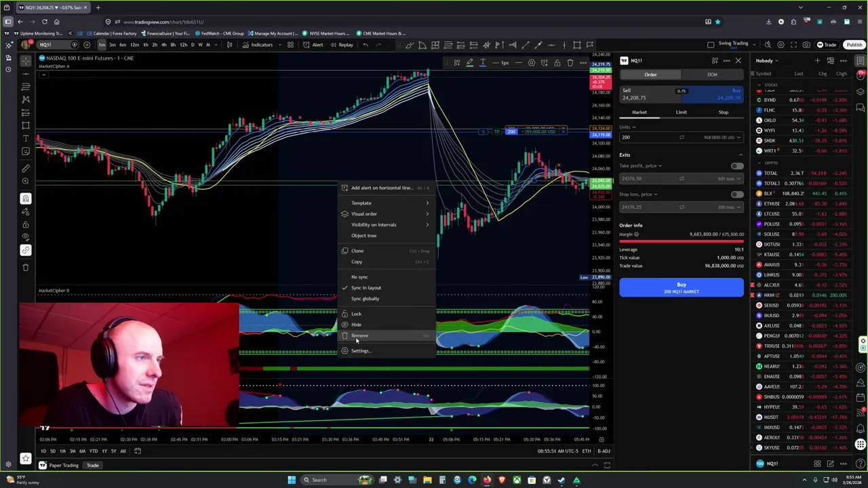Choose Clone in the context menu

point(387,251)
